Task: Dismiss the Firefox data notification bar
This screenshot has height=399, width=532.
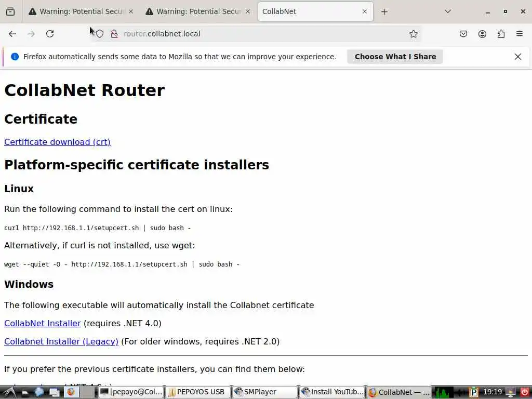Action: pos(518,57)
